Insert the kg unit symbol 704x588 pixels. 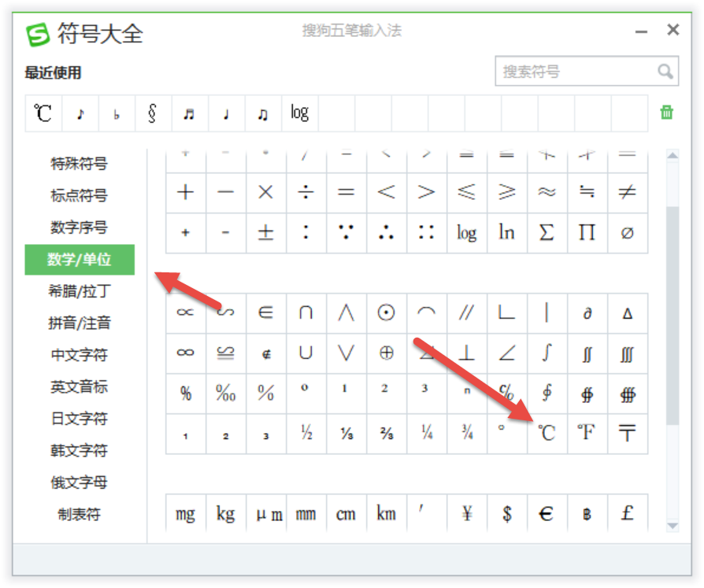point(225,513)
